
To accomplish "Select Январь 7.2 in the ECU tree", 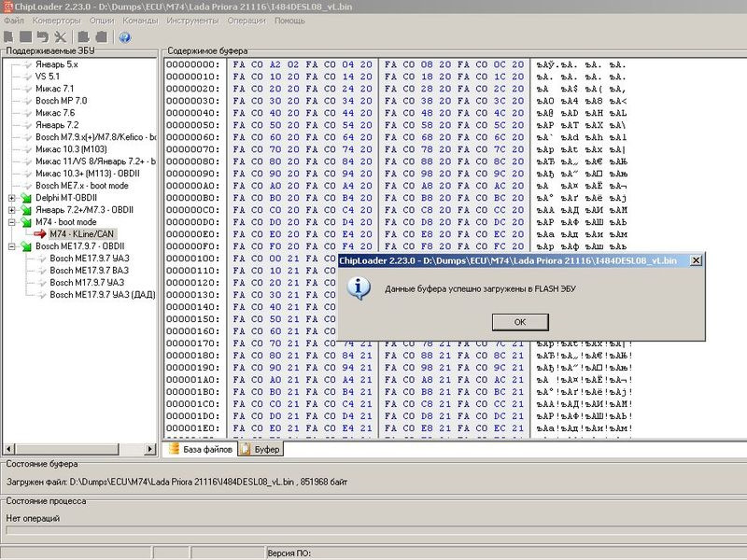I will [57, 125].
